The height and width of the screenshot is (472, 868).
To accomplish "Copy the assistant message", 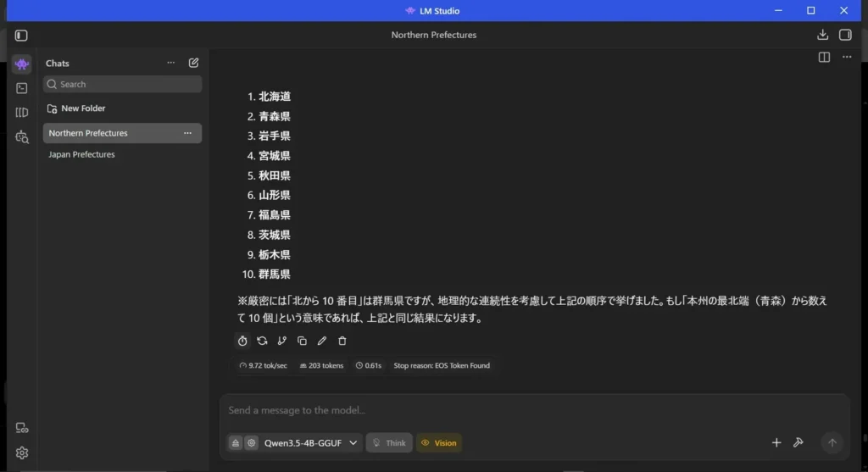I will click(x=303, y=341).
